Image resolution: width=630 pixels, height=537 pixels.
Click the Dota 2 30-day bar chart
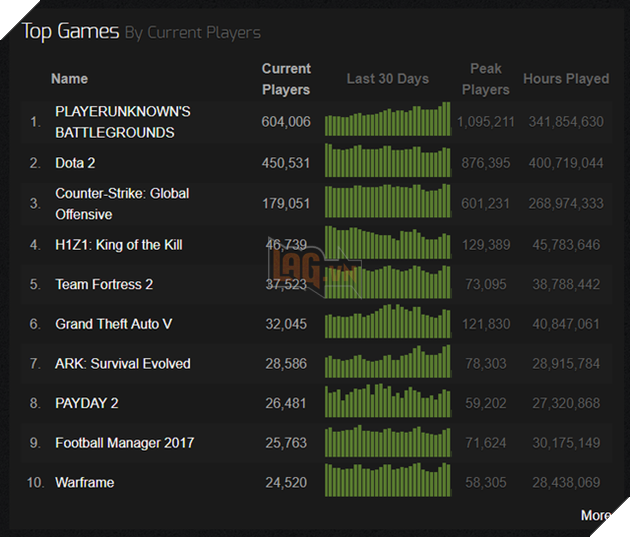[x=388, y=160]
